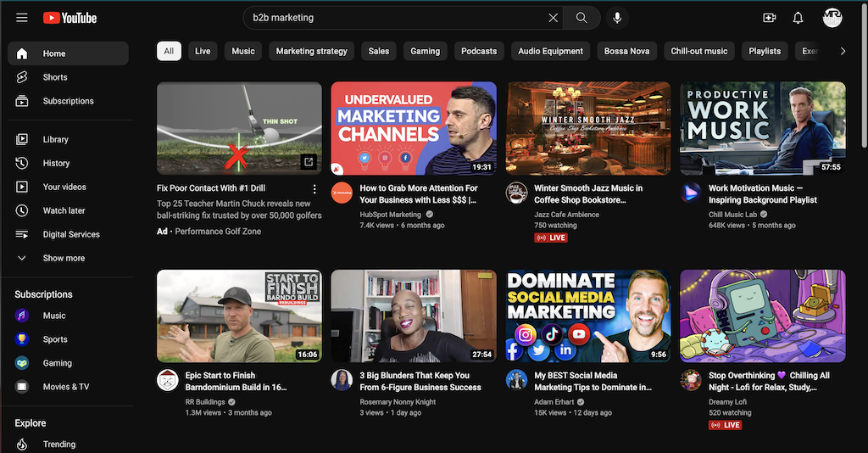This screenshot has width=868, height=453.
Task: Click the YouTube logo
Action: (x=70, y=18)
